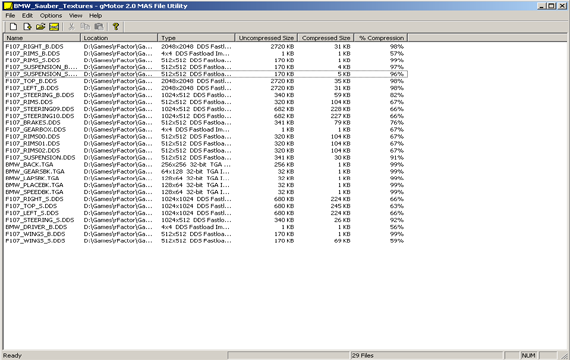
Task: Select the BMW_DRIVER_B.DDS file
Action: (36, 227)
